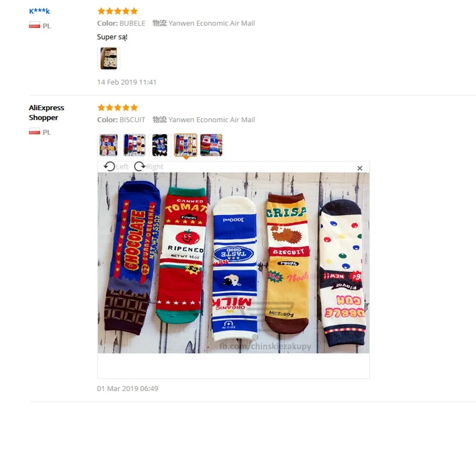Click the AliExpress Shopper reviewer name

[x=46, y=113]
